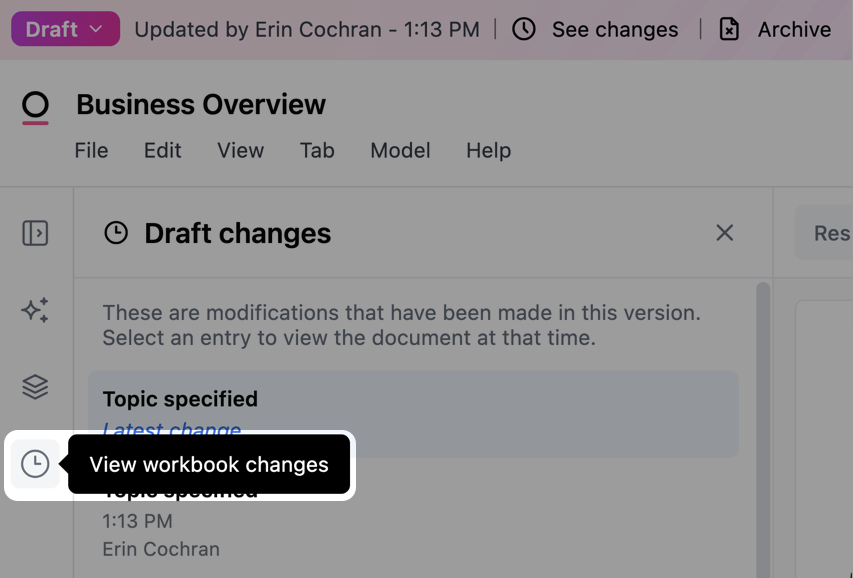
Task: Open the Tab menu
Action: (x=317, y=150)
